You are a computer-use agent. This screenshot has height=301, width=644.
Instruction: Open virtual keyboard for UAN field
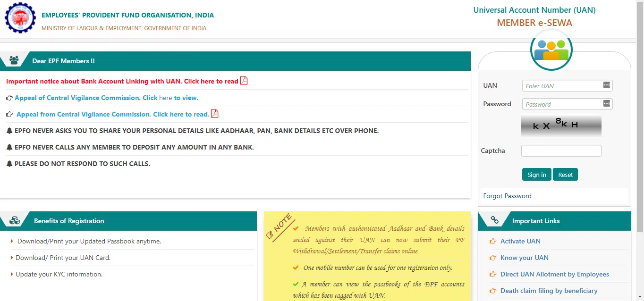[606, 85]
